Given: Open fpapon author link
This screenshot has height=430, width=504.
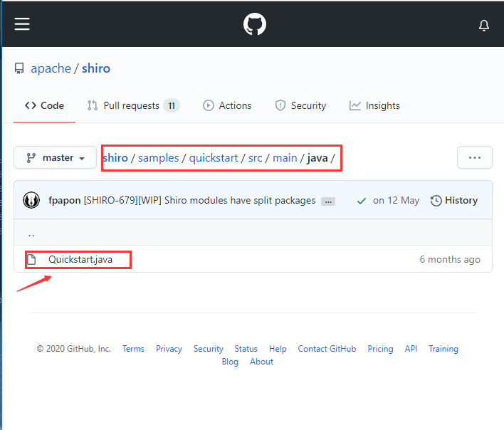Looking at the screenshot, I should pos(64,201).
